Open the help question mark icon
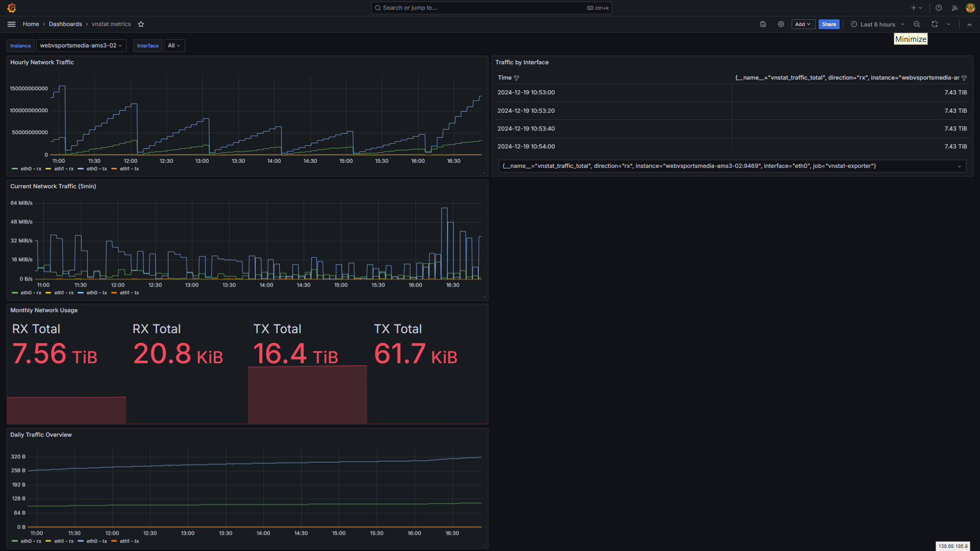The width and height of the screenshot is (980, 551). [939, 8]
